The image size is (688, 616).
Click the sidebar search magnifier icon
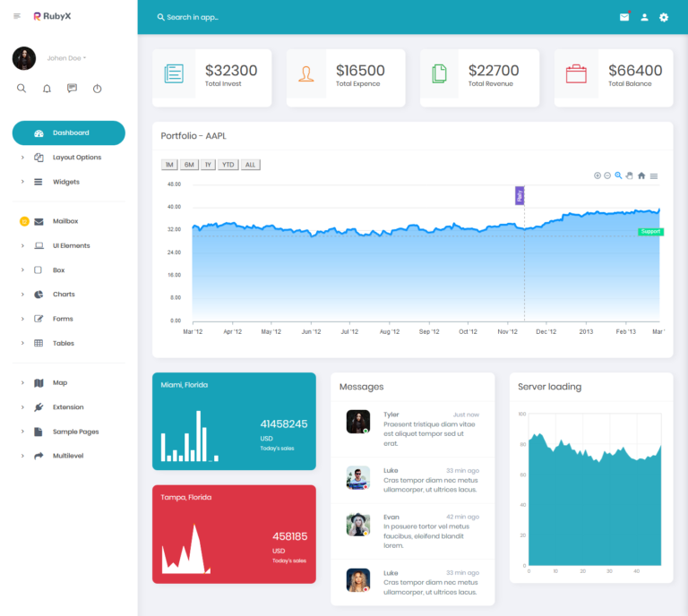[x=21, y=89]
